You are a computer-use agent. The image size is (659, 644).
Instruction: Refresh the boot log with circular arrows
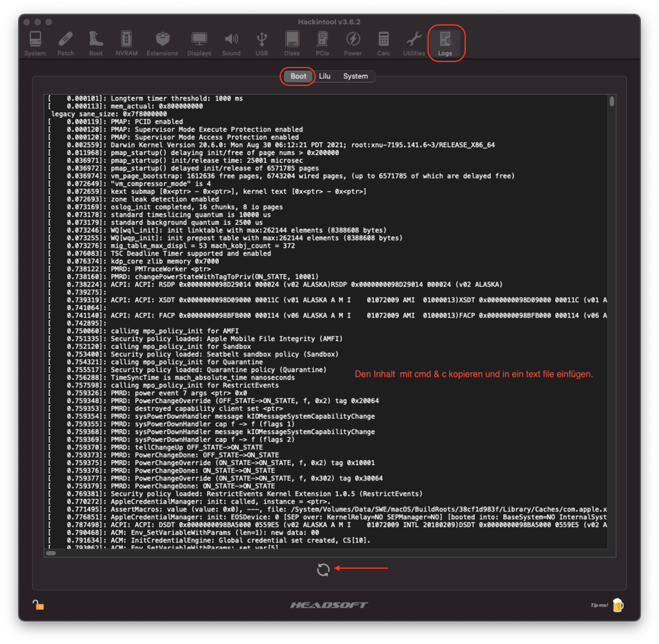(323, 569)
